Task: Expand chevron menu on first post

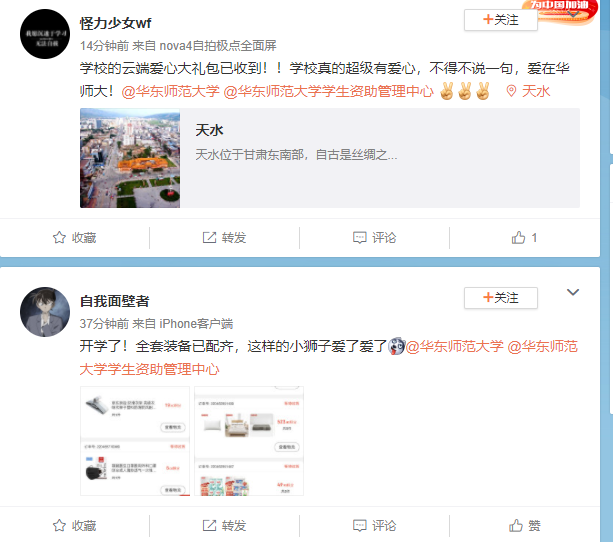Action: pos(573,14)
